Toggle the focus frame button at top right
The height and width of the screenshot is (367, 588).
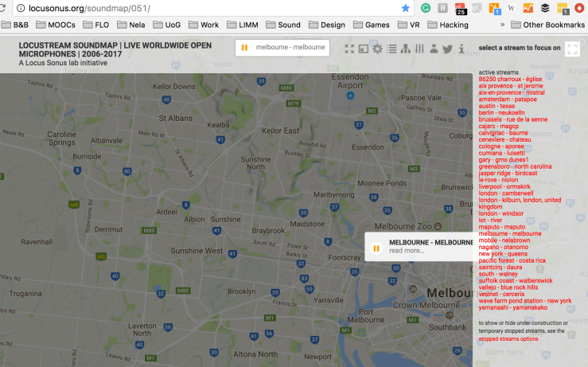(x=572, y=49)
